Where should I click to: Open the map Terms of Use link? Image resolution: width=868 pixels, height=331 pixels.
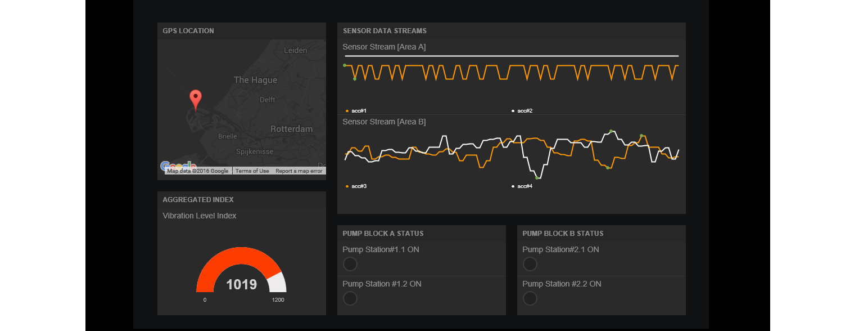252,171
